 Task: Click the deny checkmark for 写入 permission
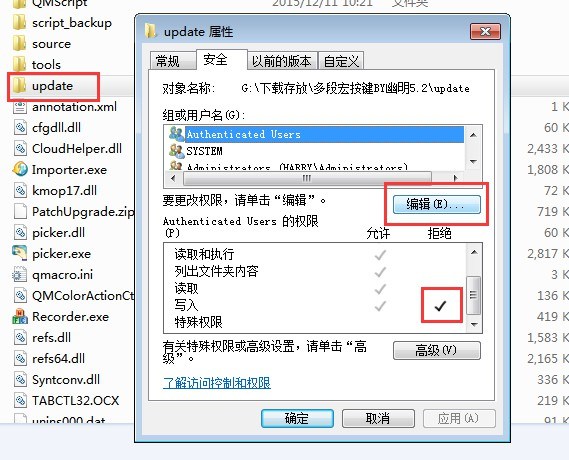tap(440, 306)
